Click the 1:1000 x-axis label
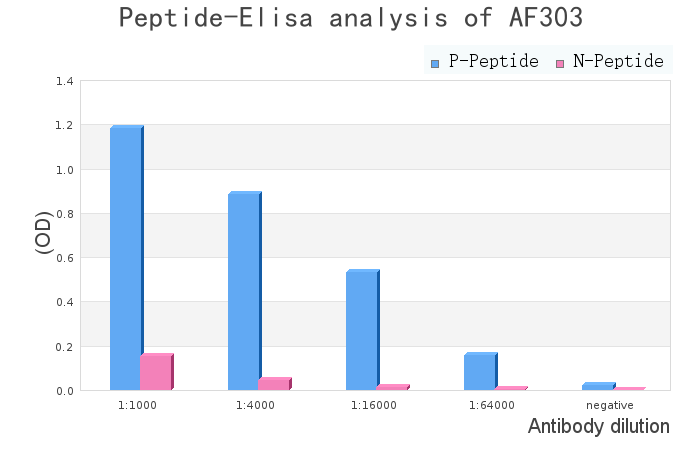Viewport: 700px width, 450px height. [138, 405]
